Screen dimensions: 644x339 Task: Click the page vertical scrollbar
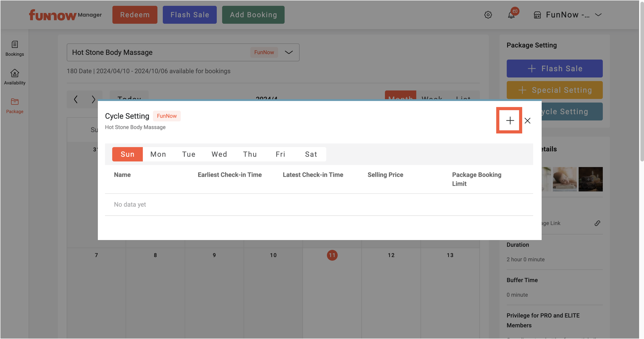click(642, 81)
